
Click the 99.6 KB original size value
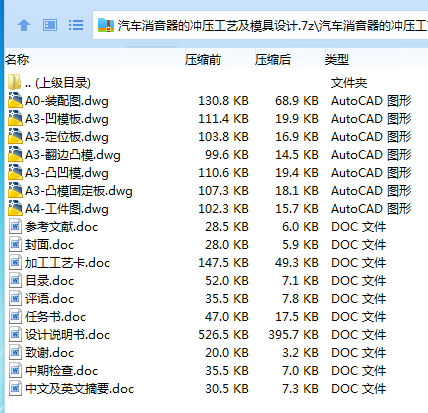227,155
